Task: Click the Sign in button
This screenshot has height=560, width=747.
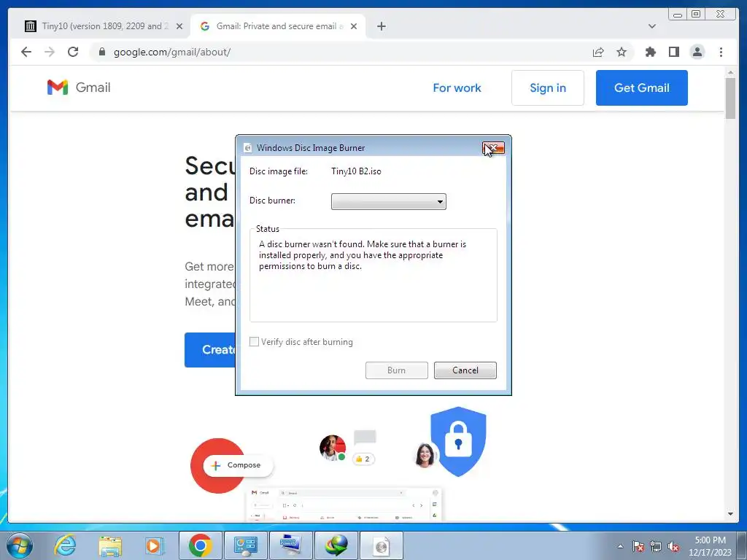Action: point(548,88)
